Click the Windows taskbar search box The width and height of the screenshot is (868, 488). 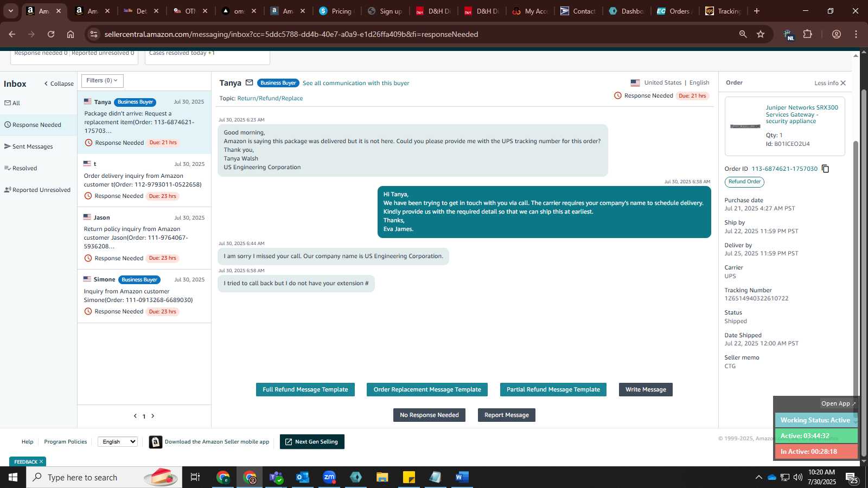104,477
